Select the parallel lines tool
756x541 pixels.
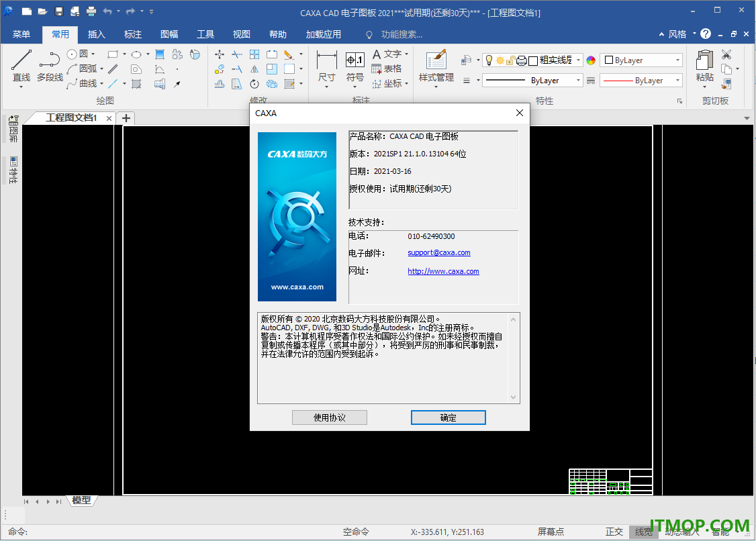pyautogui.click(x=113, y=69)
